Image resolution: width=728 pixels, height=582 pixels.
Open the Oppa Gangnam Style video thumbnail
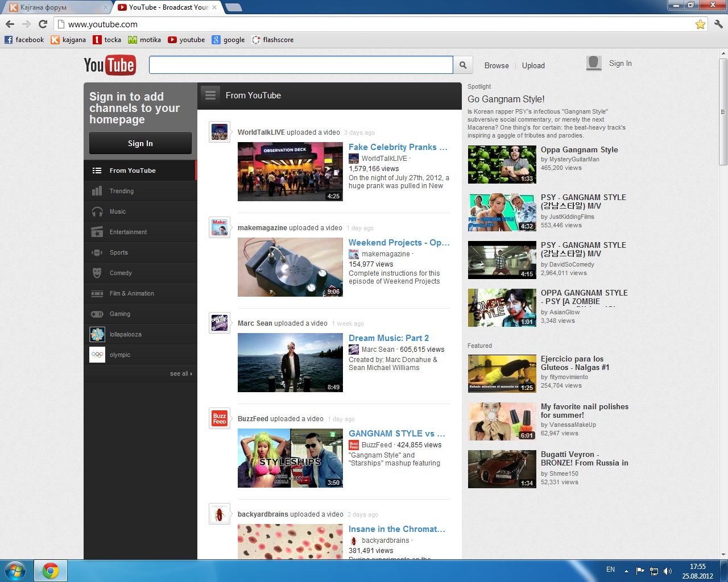[x=502, y=164]
